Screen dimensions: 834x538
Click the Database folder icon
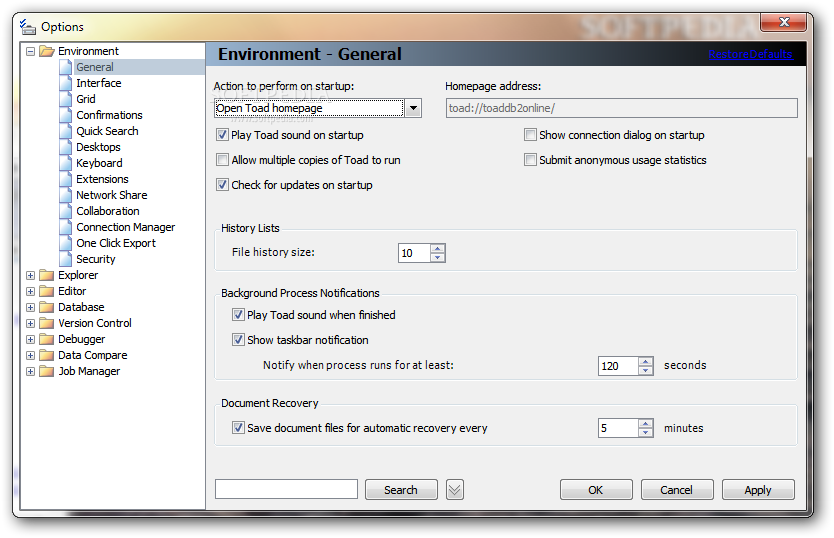coord(47,307)
